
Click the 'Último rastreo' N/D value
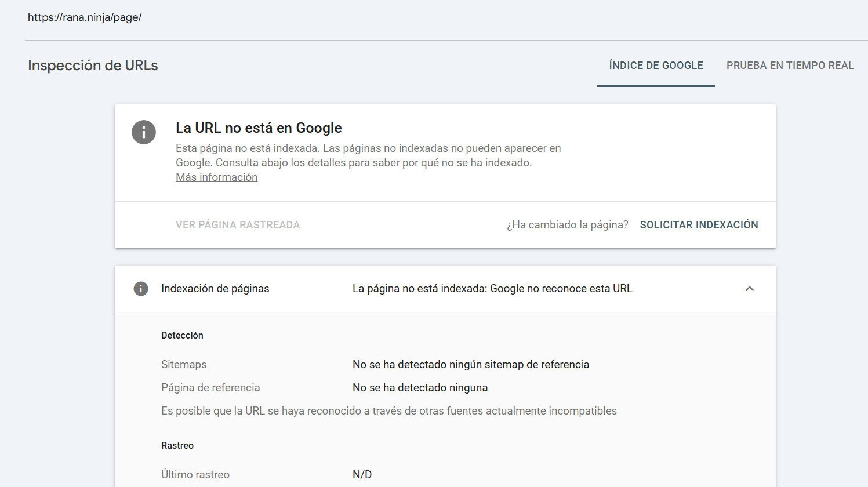pos(362,474)
